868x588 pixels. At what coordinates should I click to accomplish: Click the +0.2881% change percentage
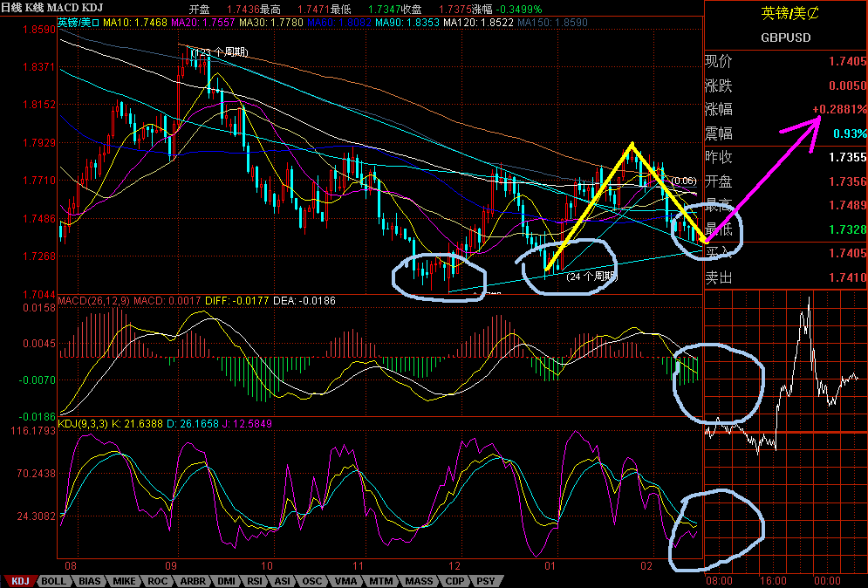pos(840,109)
